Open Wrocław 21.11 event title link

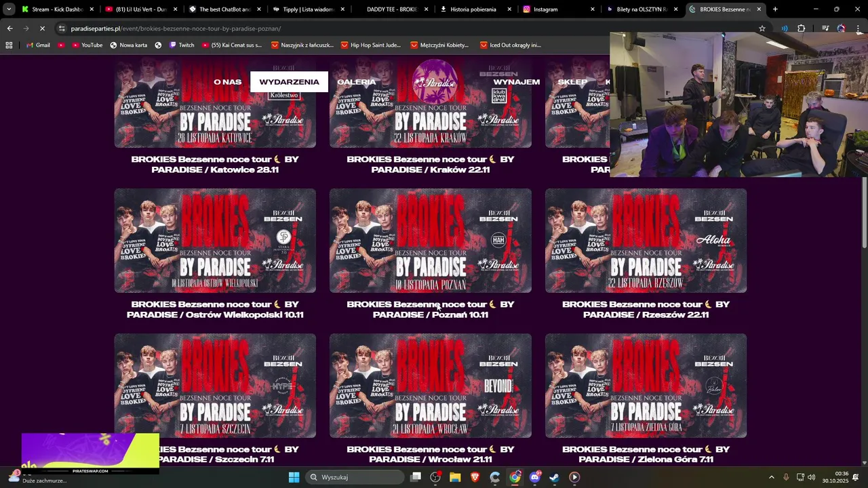431,454
